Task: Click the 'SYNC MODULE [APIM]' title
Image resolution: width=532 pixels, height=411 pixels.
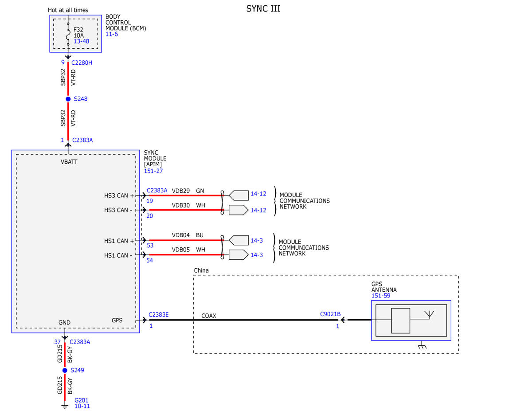Action: [155, 159]
